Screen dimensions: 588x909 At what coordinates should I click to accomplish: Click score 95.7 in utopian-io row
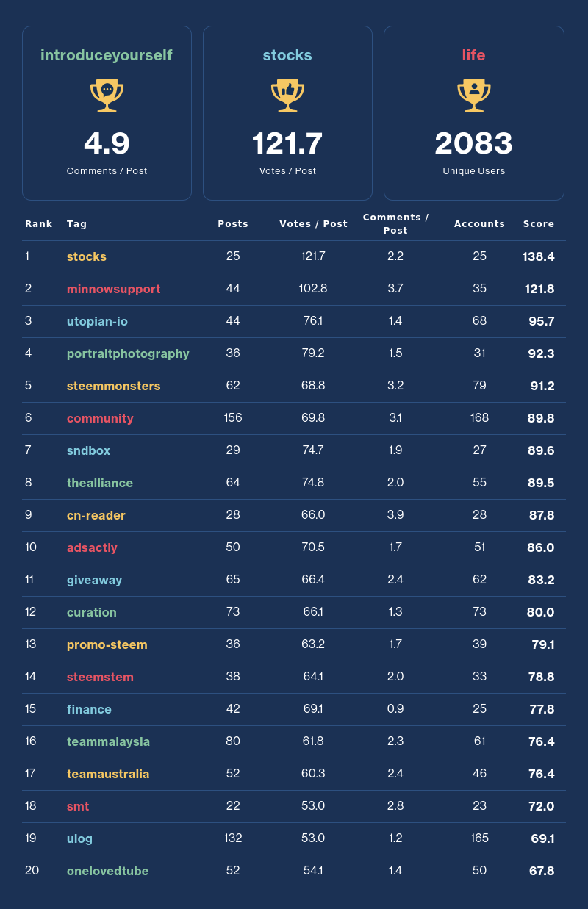coord(542,321)
